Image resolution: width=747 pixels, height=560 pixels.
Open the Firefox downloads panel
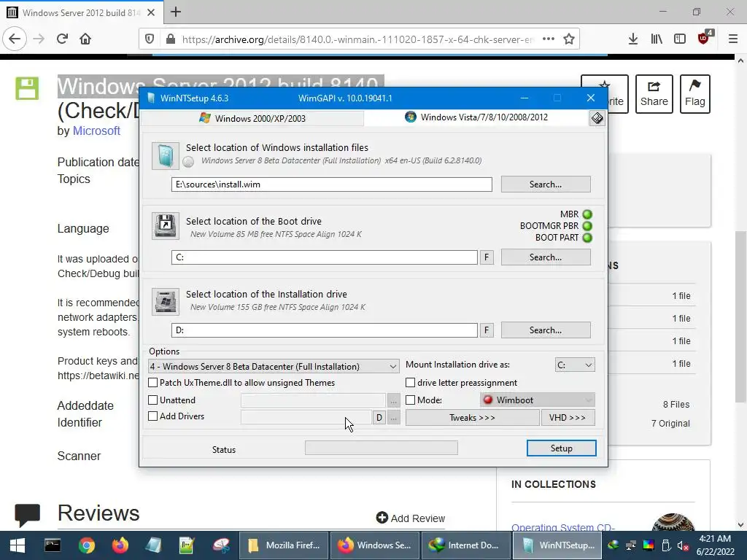click(x=633, y=39)
